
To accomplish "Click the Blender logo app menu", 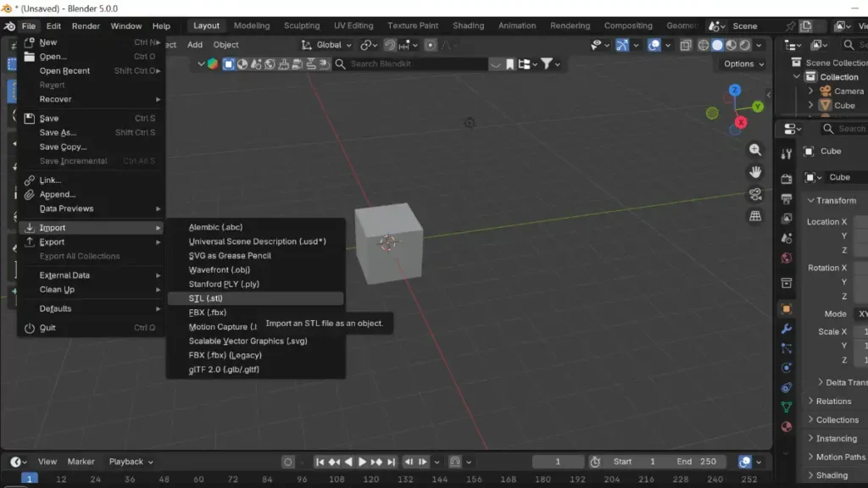I will [9, 26].
